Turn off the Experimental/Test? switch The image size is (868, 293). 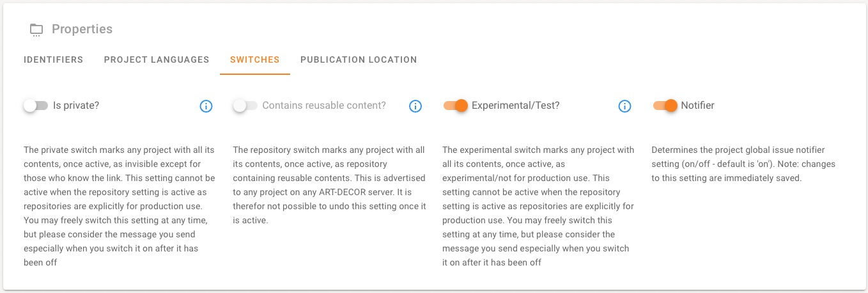coord(456,106)
